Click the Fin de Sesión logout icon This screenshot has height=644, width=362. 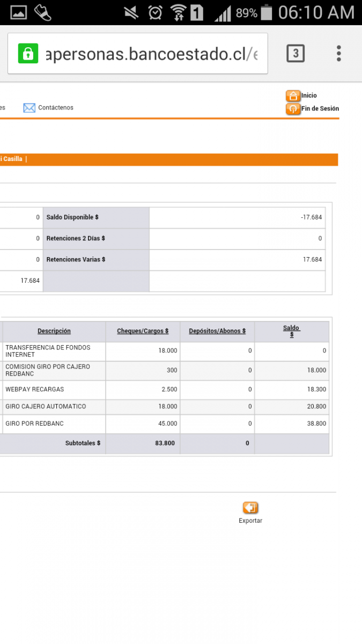pyautogui.click(x=293, y=109)
